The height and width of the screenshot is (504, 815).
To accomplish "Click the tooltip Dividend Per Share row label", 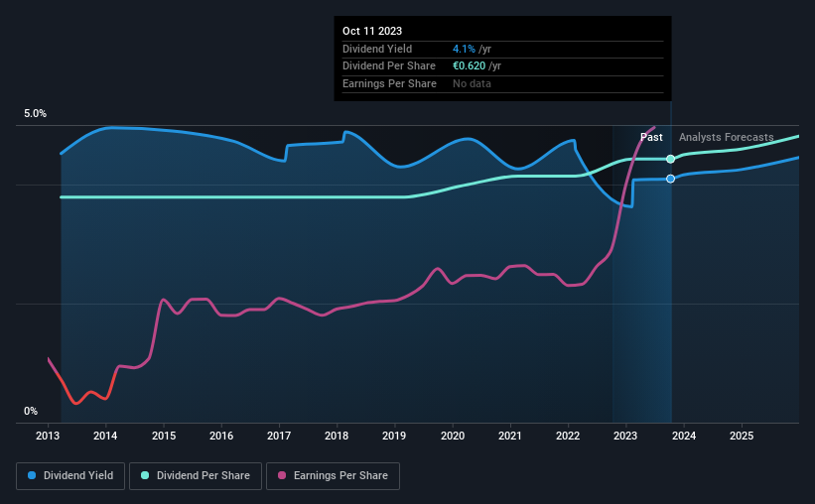I will tap(389, 66).
